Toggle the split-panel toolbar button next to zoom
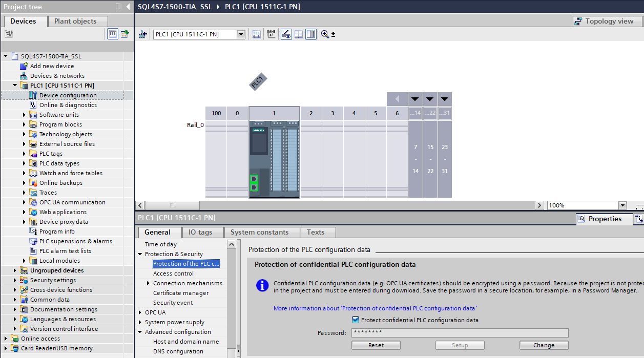This screenshot has height=358, width=644. (x=311, y=34)
